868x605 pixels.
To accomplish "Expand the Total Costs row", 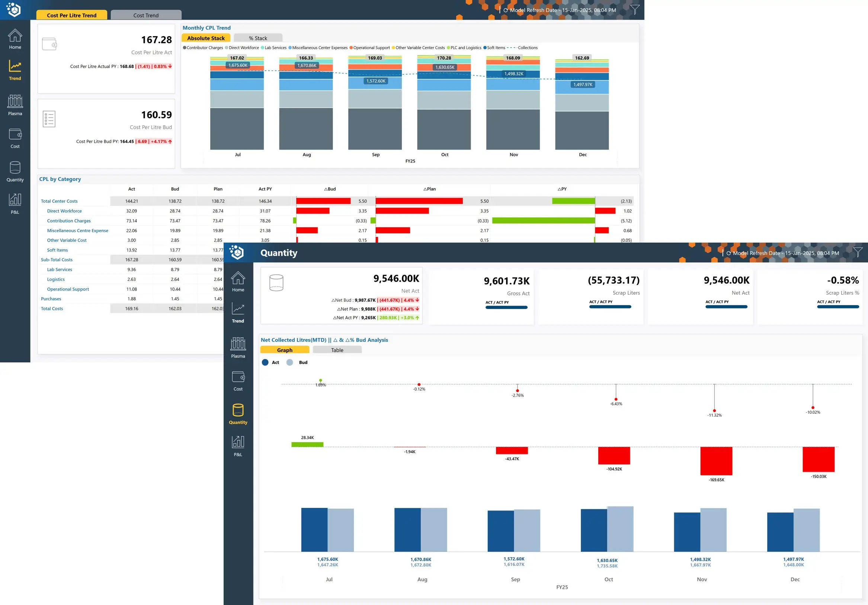I will click(x=52, y=308).
